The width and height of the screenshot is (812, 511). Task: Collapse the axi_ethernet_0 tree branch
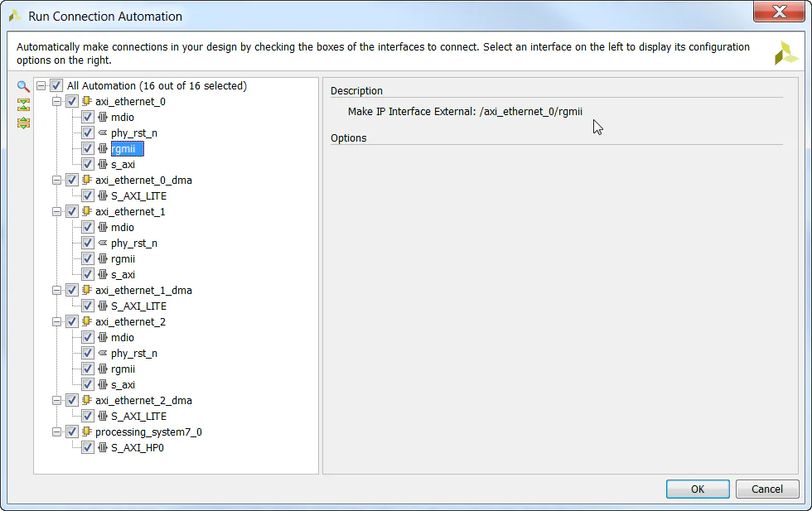pyautogui.click(x=56, y=101)
